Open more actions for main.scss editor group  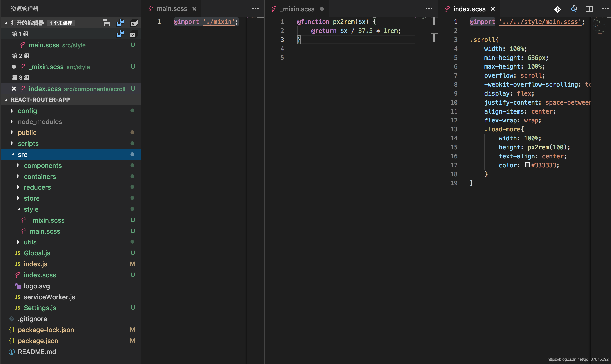(x=255, y=9)
